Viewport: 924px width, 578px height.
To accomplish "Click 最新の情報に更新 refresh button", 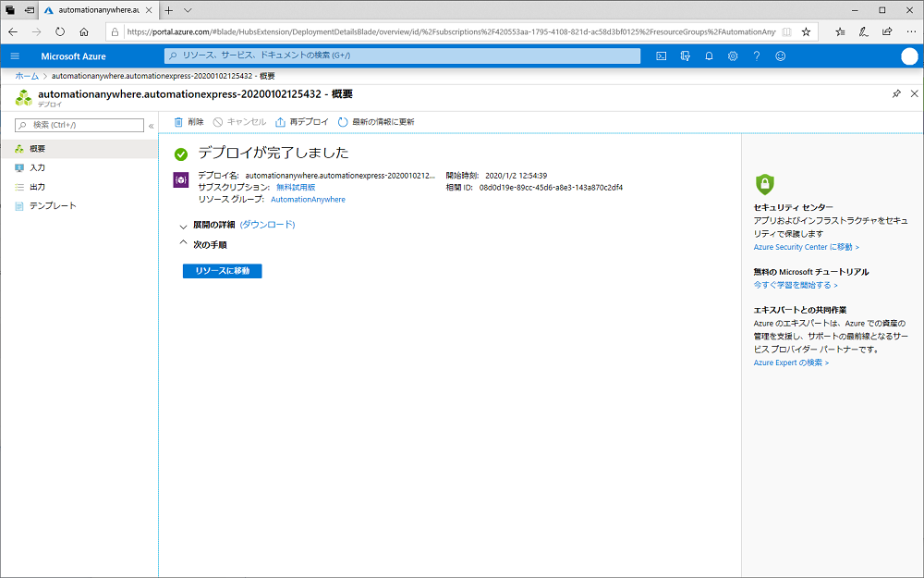I will (x=376, y=122).
